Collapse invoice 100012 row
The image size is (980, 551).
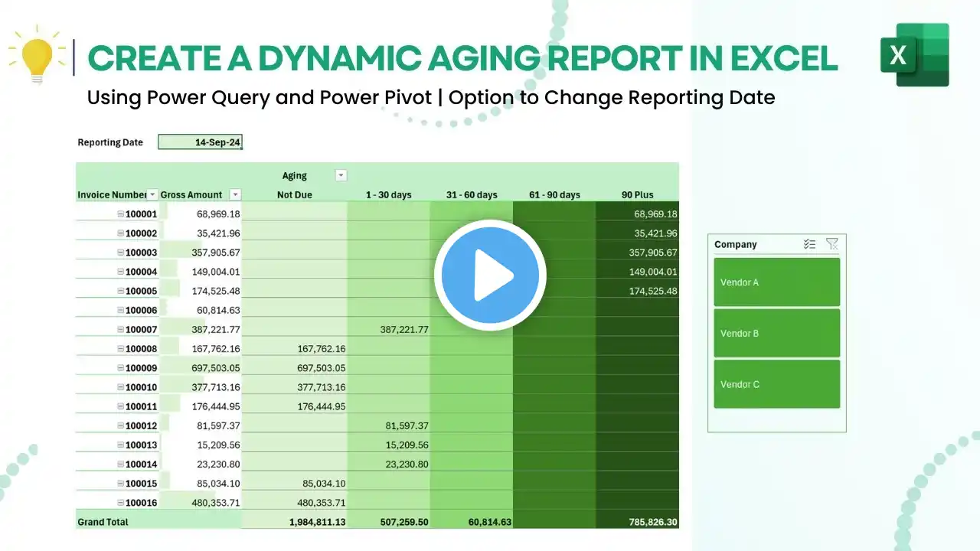tap(120, 425)
